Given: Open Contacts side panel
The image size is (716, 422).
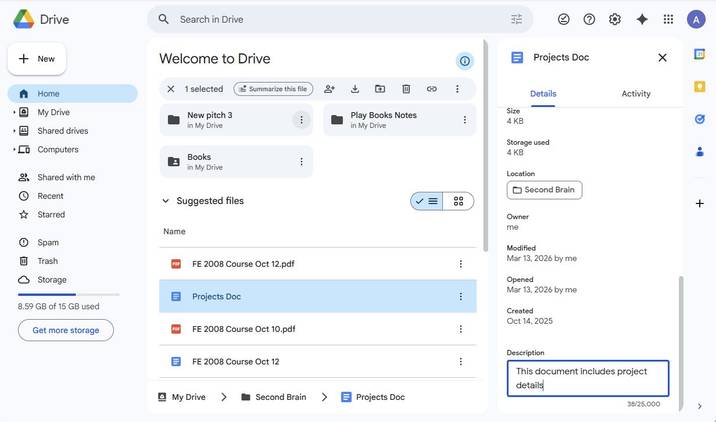Looking at the screenshot, I should [x=699, y=152].
